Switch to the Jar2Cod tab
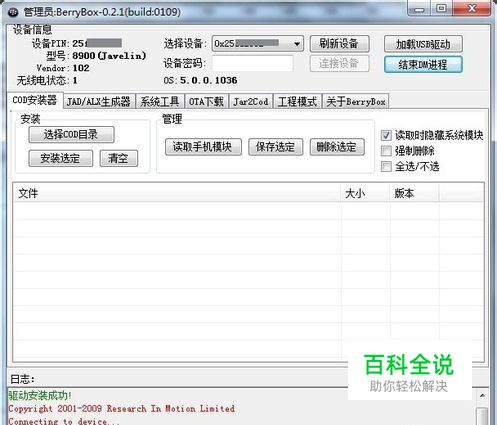This screenshot has width=497, height=425. tap(251, 101)
